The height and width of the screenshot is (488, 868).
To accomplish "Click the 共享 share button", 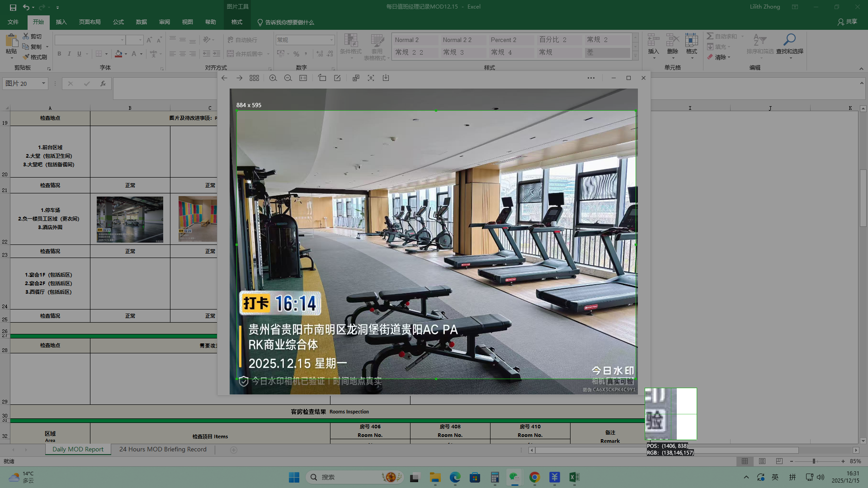I will [847, 22].
